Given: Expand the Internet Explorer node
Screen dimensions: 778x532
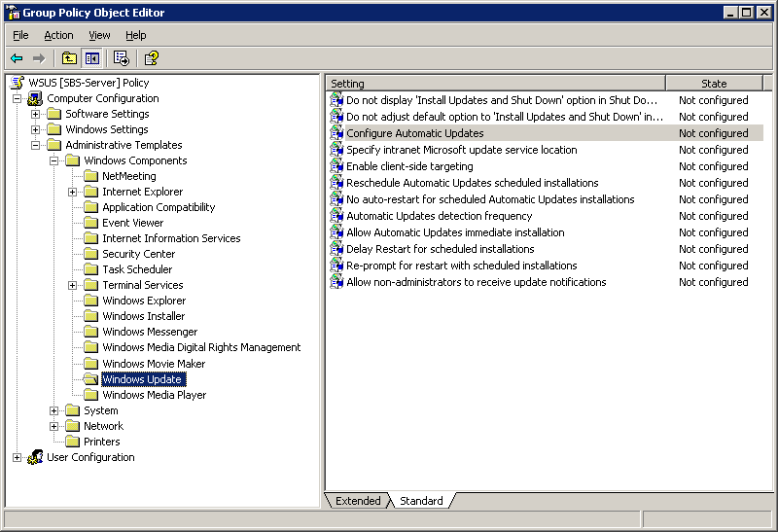Looking at the screenshot, I should coord(72,192).
